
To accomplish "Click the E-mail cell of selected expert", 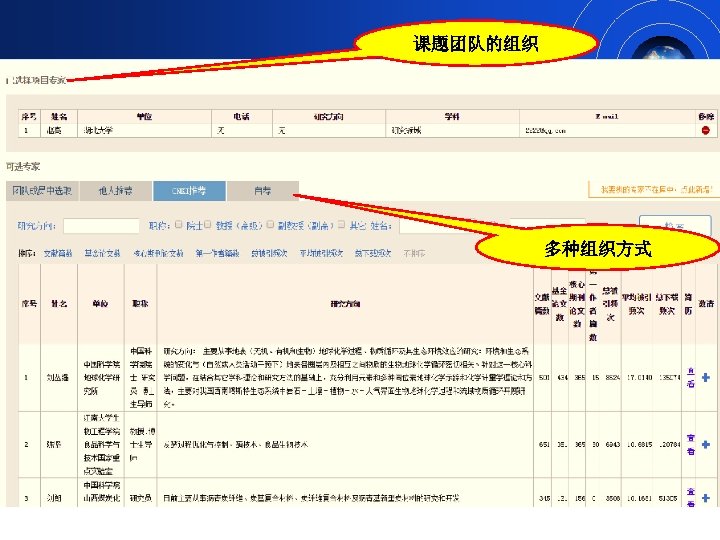I will pos(607,130).
